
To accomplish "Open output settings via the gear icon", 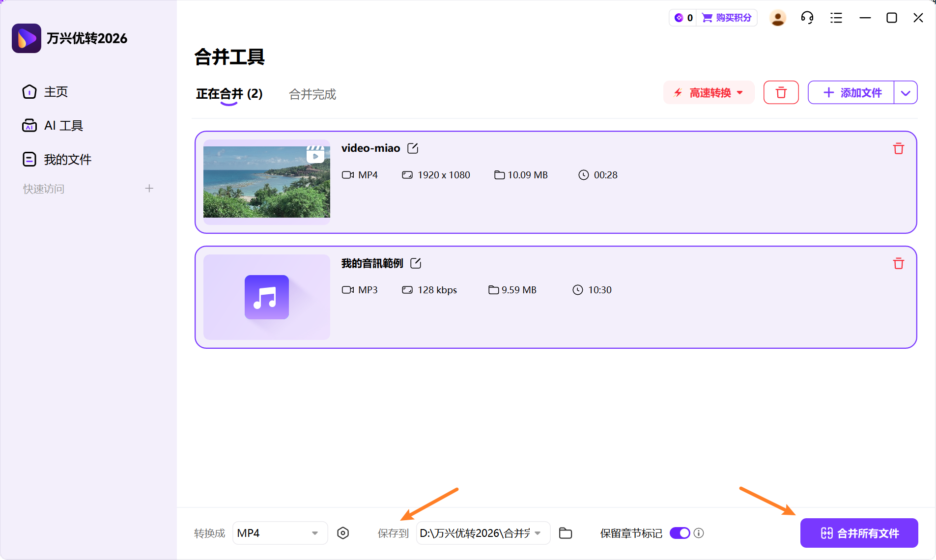I will (x=343, y=532).
